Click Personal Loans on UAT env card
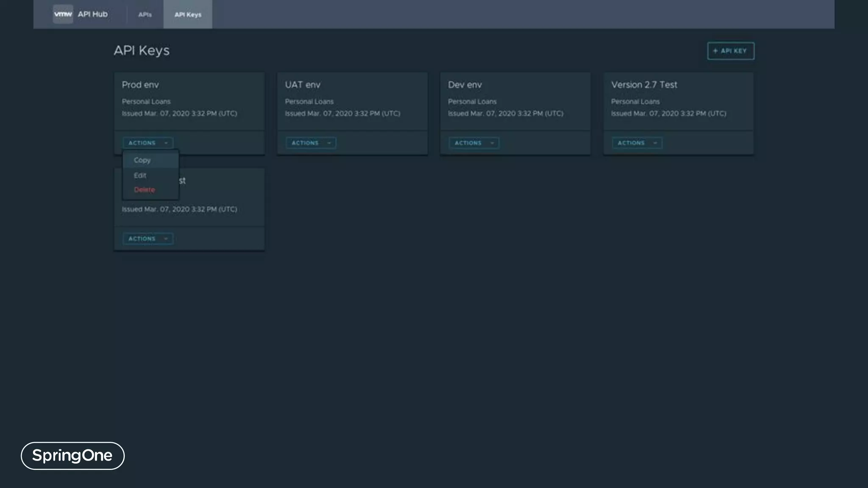The image size is (868, 488). [309, 102]
